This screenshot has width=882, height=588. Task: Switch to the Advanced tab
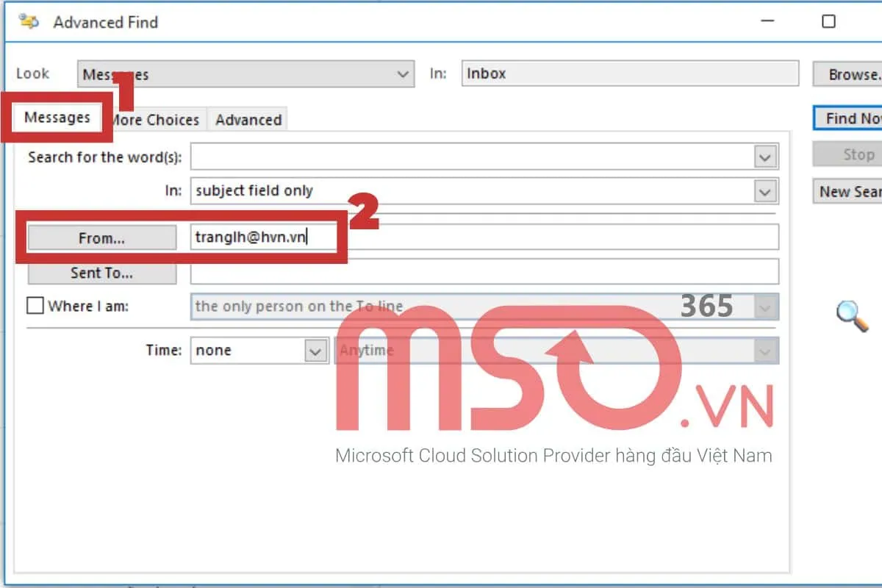248,119
